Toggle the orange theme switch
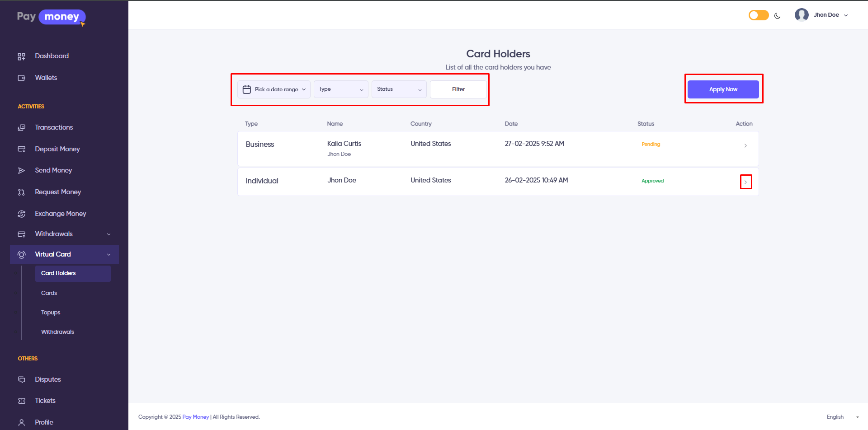The image size is (868, 430). (758, 15)
